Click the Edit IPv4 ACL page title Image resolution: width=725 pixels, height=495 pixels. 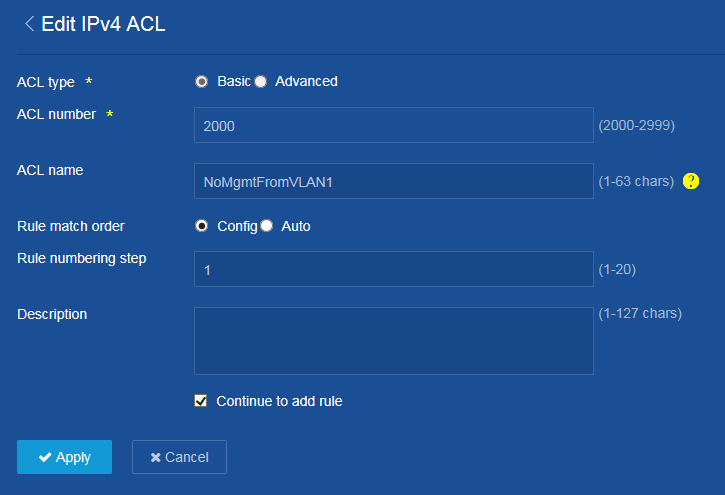[x=103, y=25]
